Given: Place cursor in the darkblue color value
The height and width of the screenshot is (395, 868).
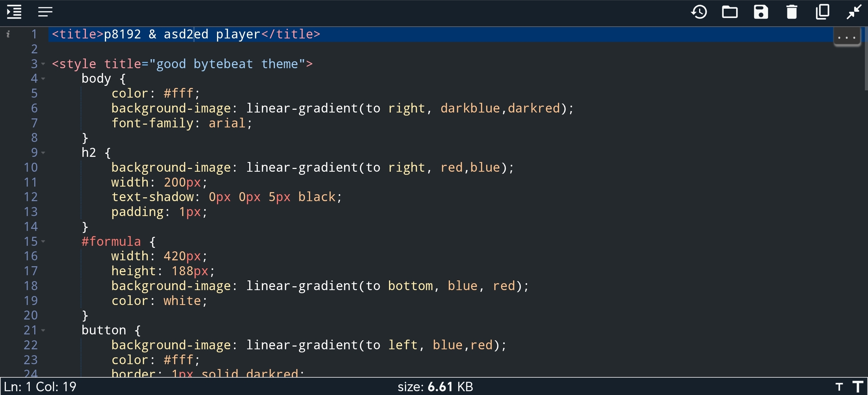Looking at the screenshot, I should coord(470,108).
